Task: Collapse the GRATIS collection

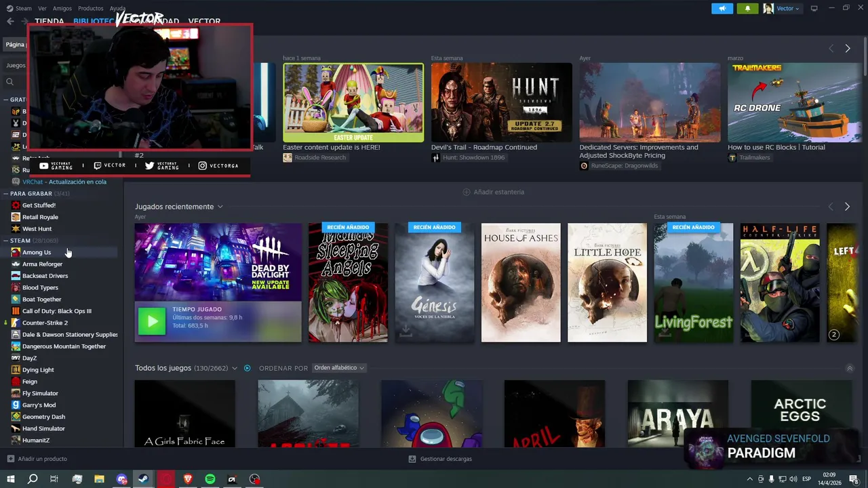Action: click(7, 100)
